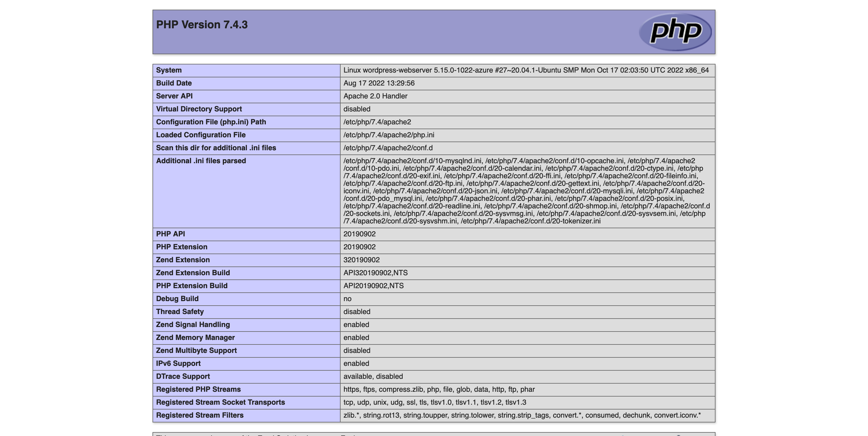
Task: Click the PHP Extension Build value
Action: (374, 285)
